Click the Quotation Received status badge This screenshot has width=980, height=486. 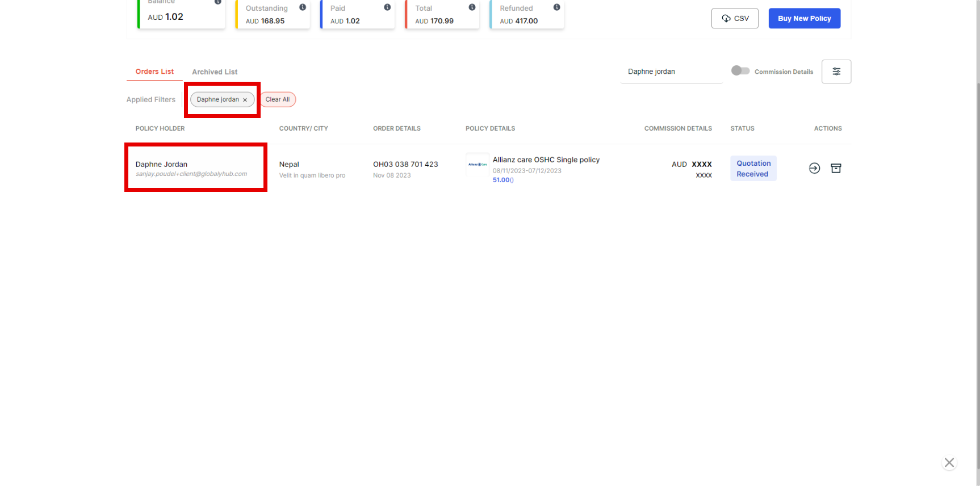coord(753,169)
